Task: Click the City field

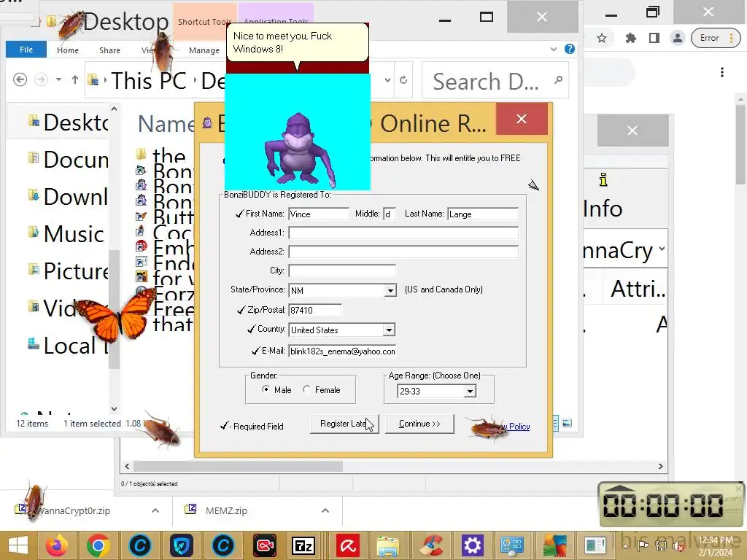Action: pos(342,271)
